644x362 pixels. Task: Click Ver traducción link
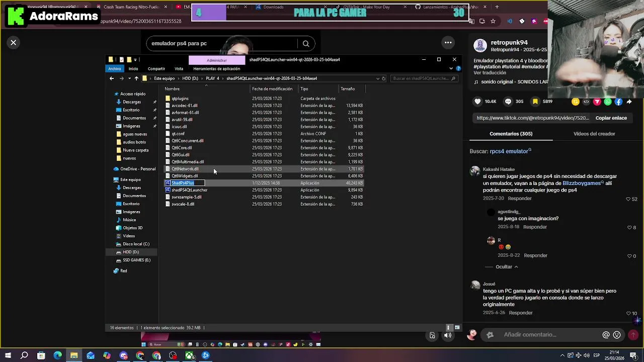(x=490, y=73)
